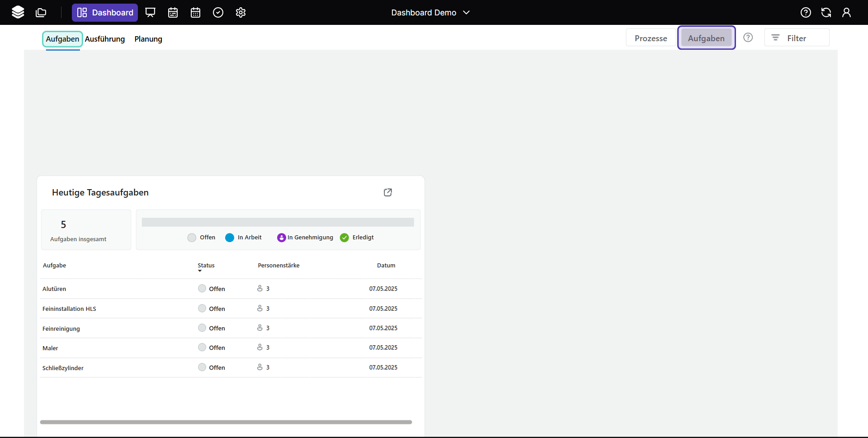The image size is (868, 438).
Task: Switch to the Ausführung tab
Action: [x=105, y=39]
